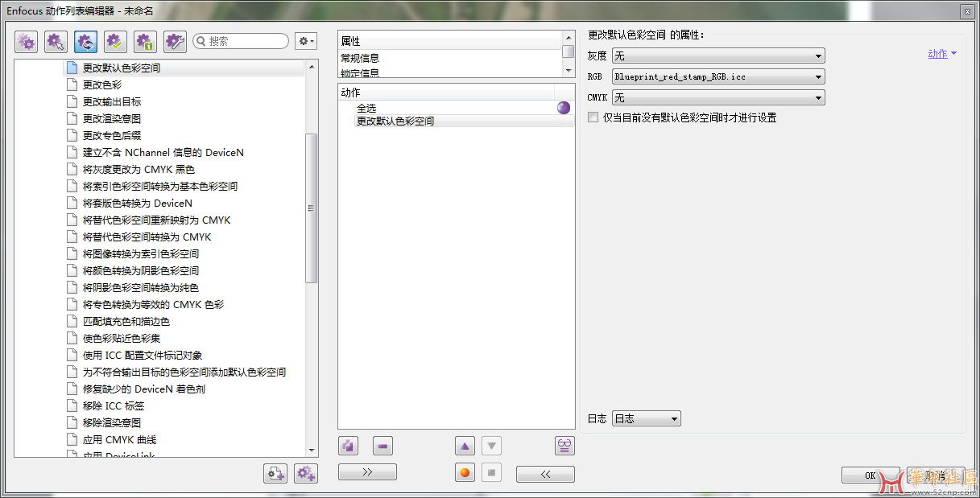Select 建立不含 NChannel 信息的 DeviceN
The height and width of the screenshot is (498, 980).
[163, 152]
